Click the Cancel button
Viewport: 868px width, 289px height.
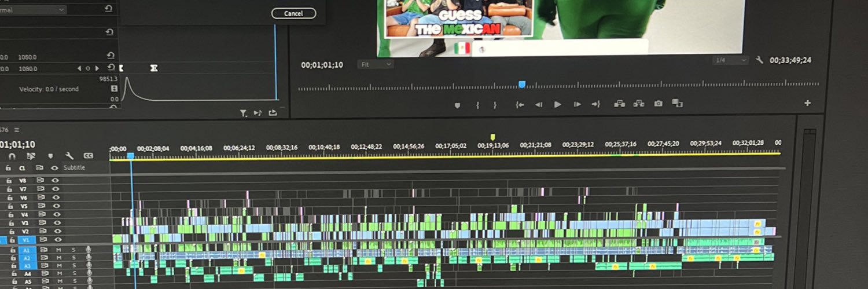[x=293, y=13]
